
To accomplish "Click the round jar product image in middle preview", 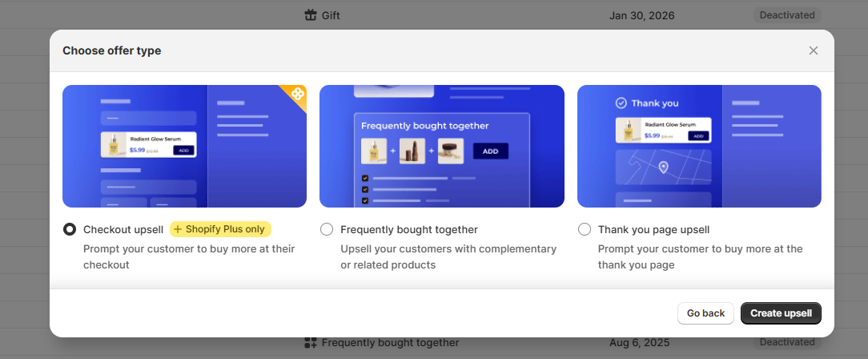I will click(451, 151).
